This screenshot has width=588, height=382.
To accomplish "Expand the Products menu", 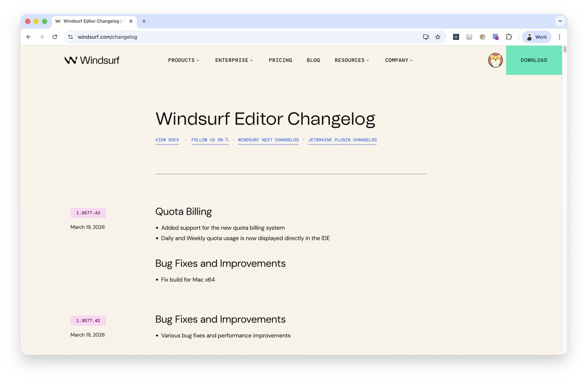I will (184, 60).
